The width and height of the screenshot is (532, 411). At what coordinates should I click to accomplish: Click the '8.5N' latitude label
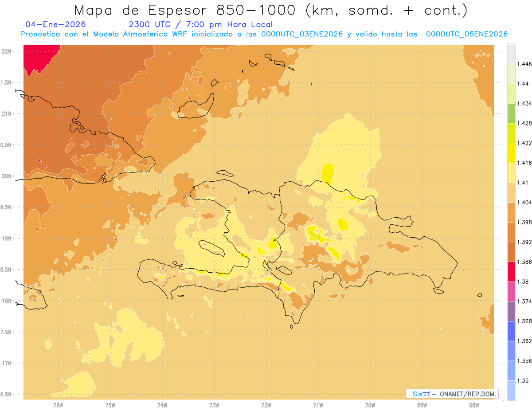[x=7, y=270]
